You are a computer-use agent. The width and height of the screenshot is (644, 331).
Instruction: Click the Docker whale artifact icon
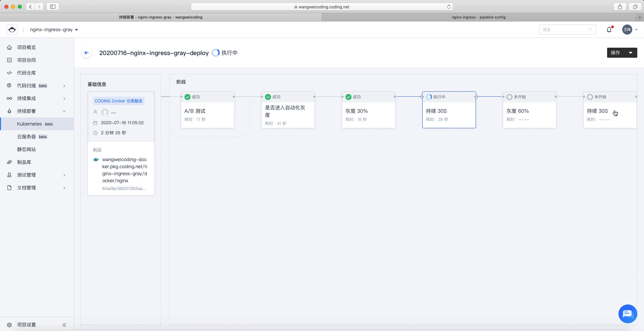(96, 159)
